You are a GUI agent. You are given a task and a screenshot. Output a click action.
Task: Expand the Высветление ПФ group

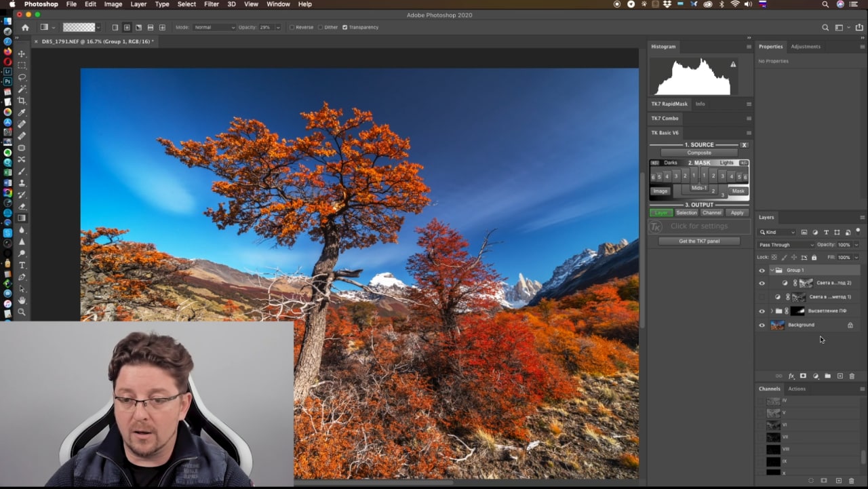771,311
